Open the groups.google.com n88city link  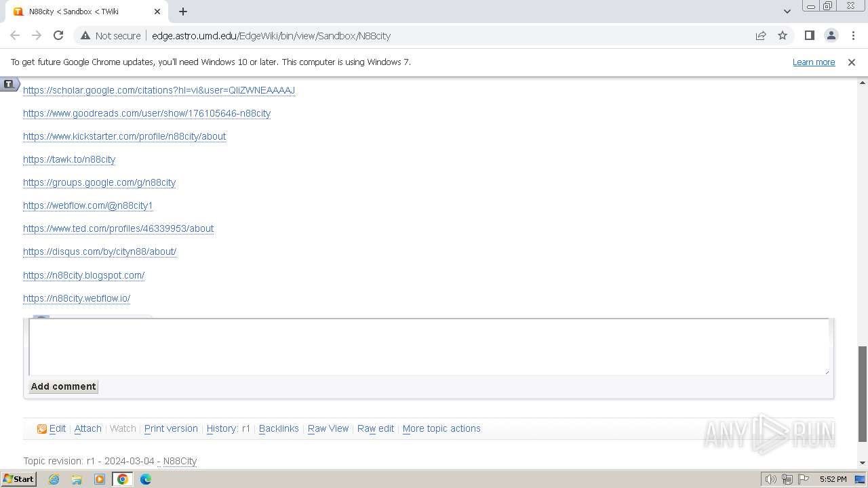(99, 182)
